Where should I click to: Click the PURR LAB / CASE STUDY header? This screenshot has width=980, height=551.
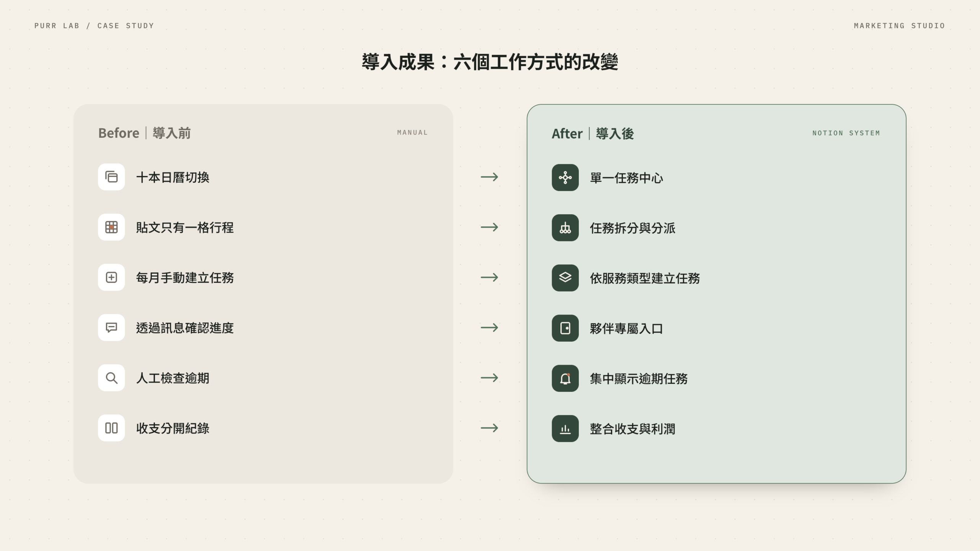point(94,26)
